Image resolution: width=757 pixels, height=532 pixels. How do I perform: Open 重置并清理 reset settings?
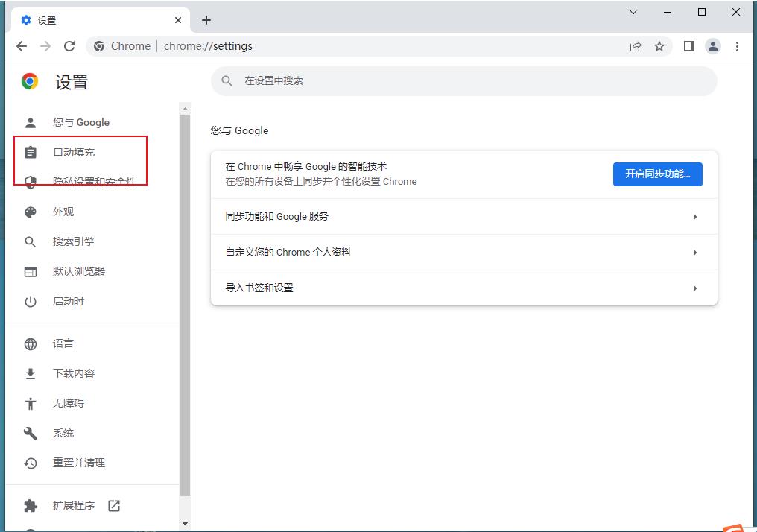80,463
